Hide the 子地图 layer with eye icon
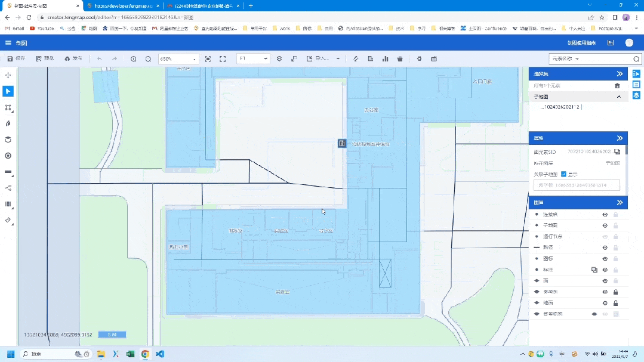The height and width of the screenshot is (362, 644). tap(605, 225)
